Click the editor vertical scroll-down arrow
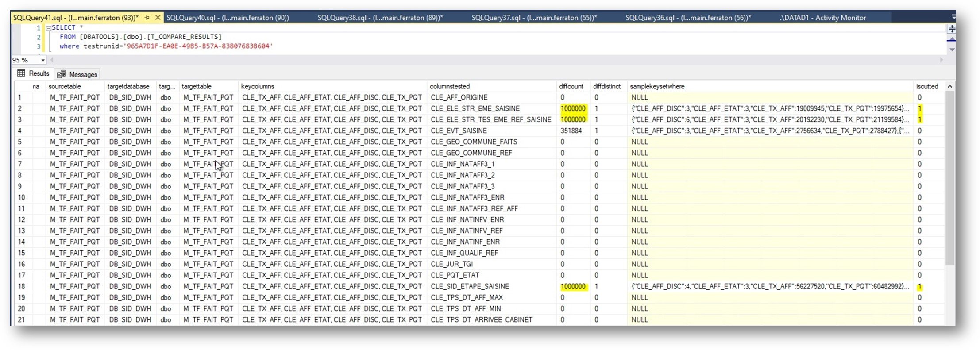 (x=952, y=50)
